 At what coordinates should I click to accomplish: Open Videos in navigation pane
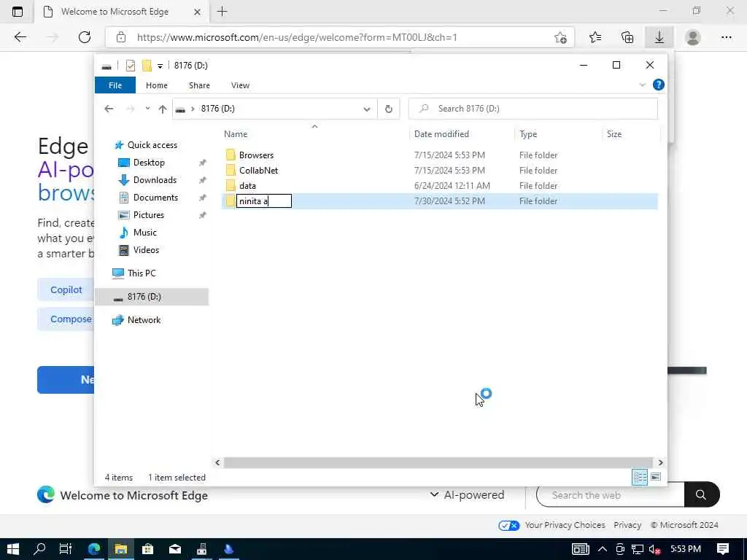point(146,250)
